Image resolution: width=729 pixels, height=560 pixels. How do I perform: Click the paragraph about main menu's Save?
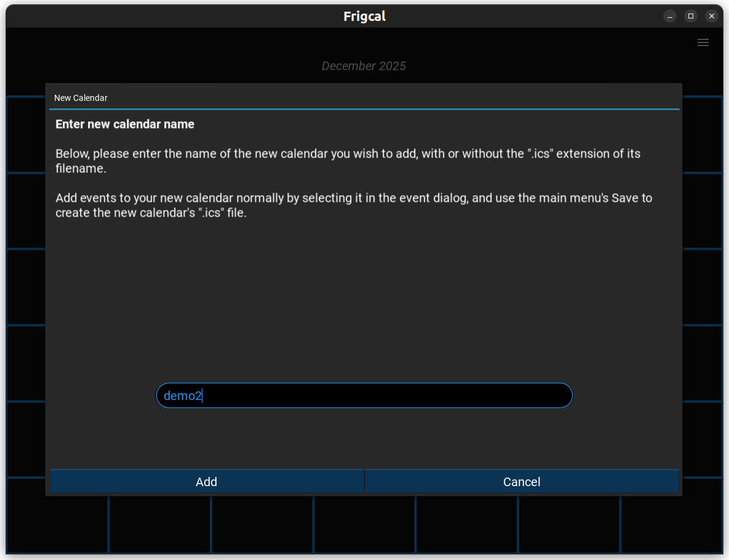tap(354, 206)
